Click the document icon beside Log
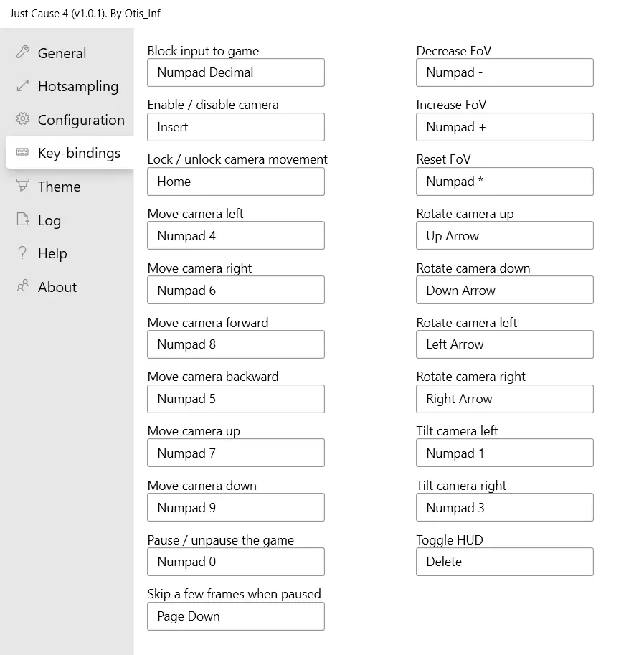Viewport: 644px width, 655px height. (x=23, y=220)
